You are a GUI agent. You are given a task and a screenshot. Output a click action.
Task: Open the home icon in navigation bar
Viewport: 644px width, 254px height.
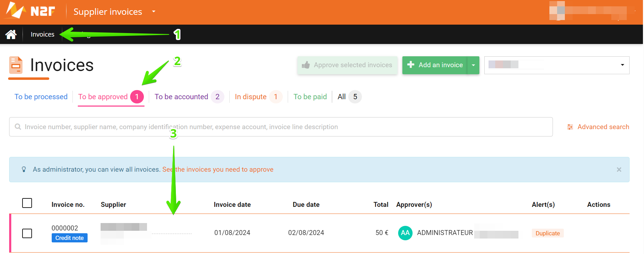pyautogui.click(x=11, y=34)
